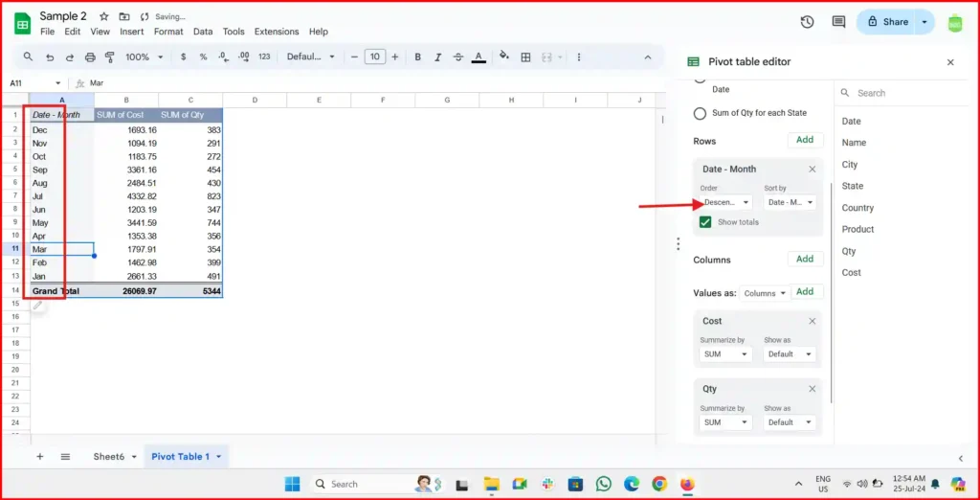
Task: Toggle bold formatting
Action: click(x=417, y=57)
